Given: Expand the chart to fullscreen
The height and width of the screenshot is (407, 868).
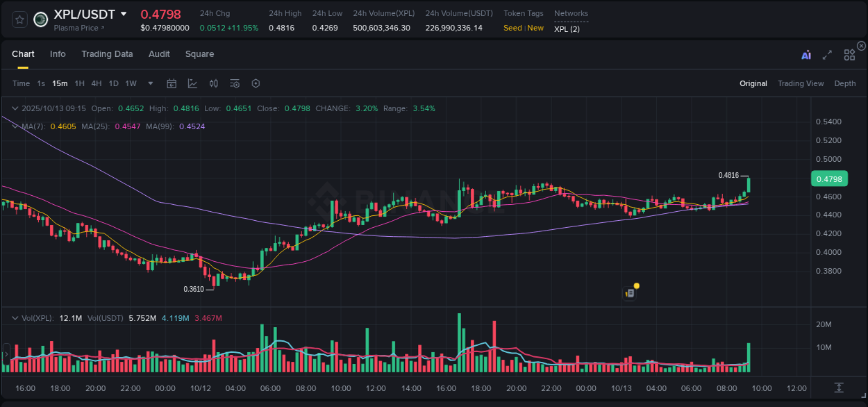Looking at the screenshot, I should click(x=827, y=53).
